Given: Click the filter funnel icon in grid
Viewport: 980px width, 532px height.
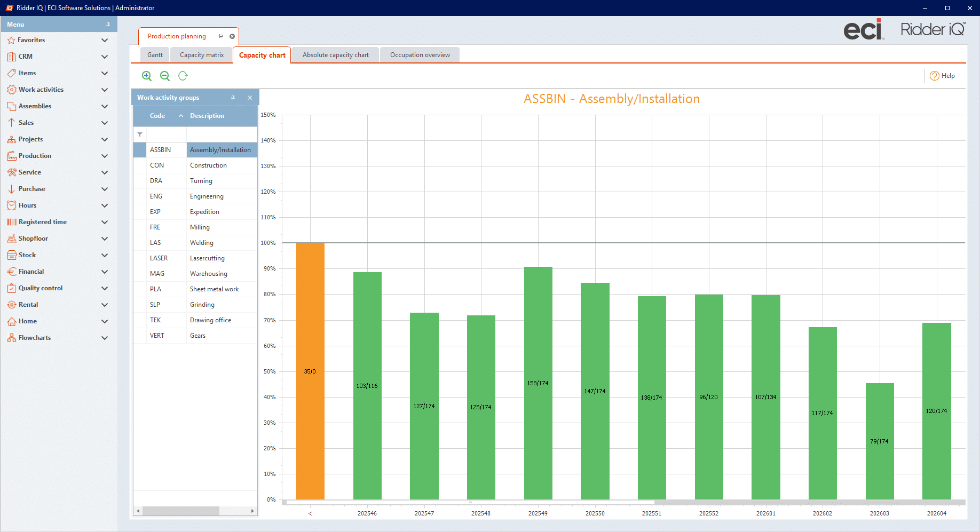Looking at the screenshot, I should pos(140,134).
